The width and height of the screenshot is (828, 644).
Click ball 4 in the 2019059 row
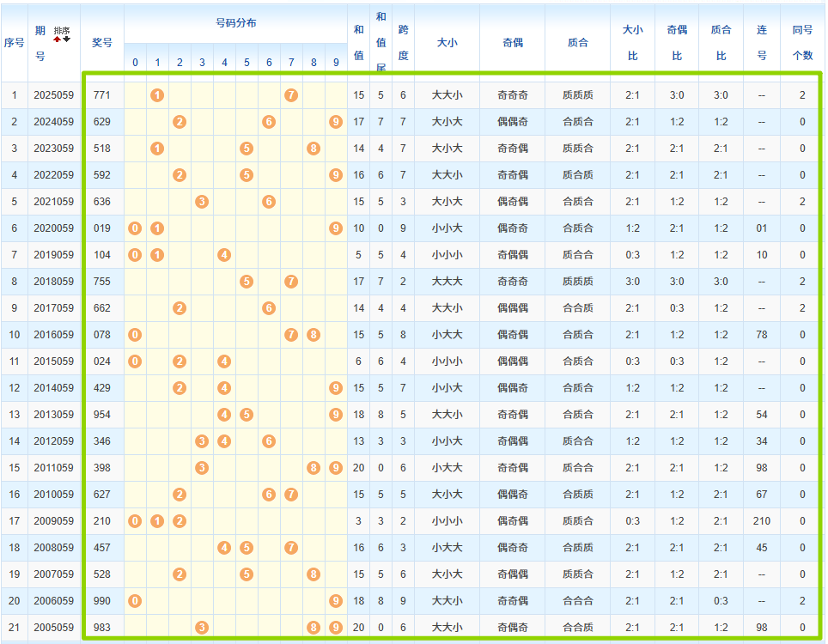224,255
